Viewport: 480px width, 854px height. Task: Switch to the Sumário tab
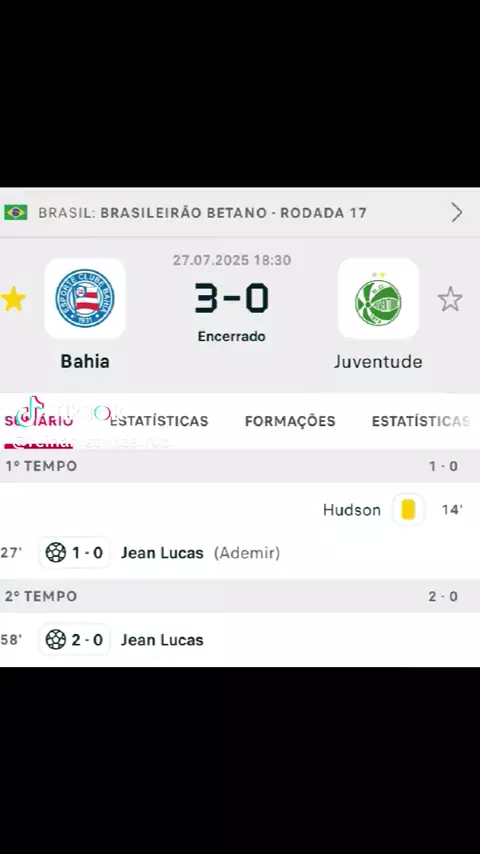pos(38,421)
